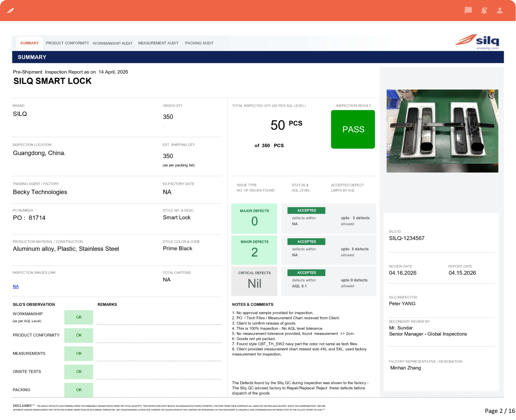Click the Onsite Tests OK status box
The height and width of the screenshot is (420, 516).
tap(79, 372)
